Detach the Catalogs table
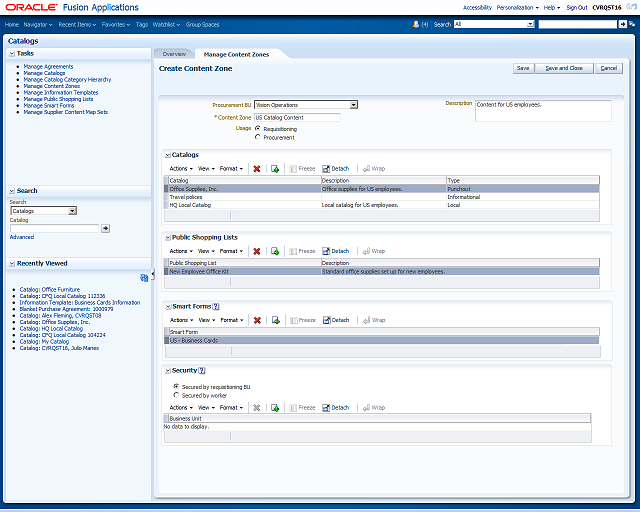Viewport: 640px width, 512px height. point(336,169)
